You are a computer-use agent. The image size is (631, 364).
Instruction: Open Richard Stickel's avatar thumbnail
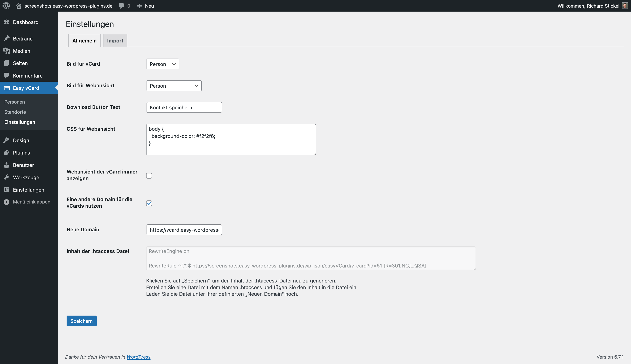(625, 6)
